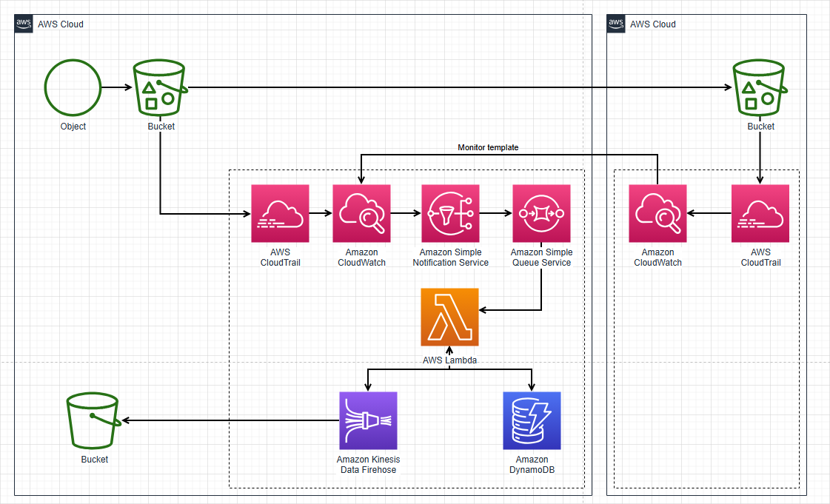Select the Bucket icon in the right AWS Cloud

tap(760, 87)
